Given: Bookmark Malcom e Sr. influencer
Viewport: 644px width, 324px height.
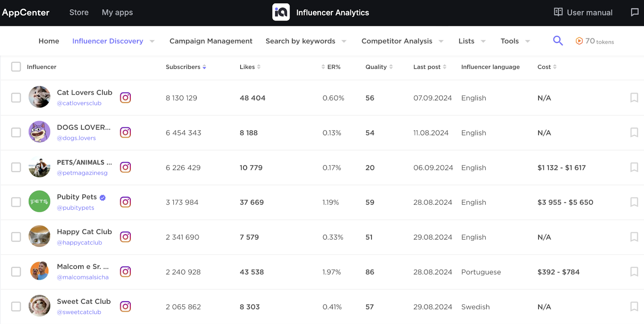Looking at the screenshot, I should point(634,272).
